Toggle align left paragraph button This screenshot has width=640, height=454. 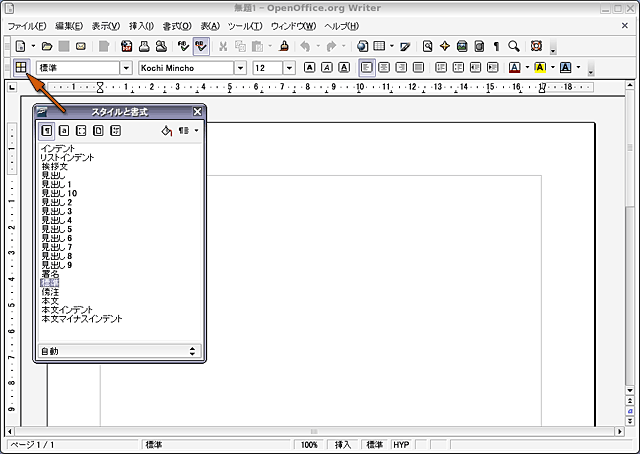click(x=367, y=68)
